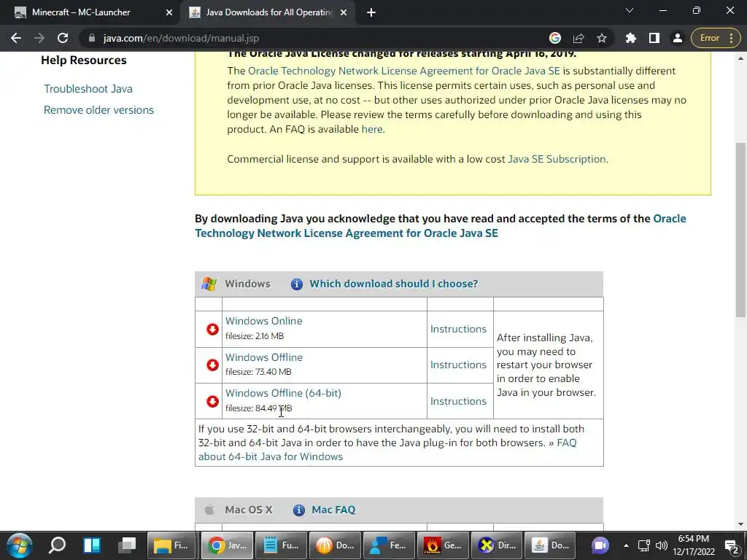Close the Minecraft – MC-Launcher tab

(x=169, y=12)
